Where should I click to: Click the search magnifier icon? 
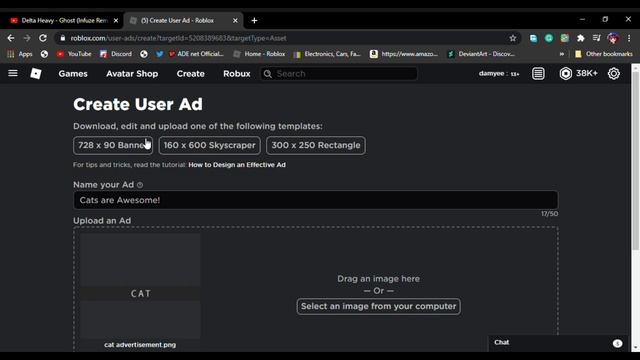[x=267, y=74]
